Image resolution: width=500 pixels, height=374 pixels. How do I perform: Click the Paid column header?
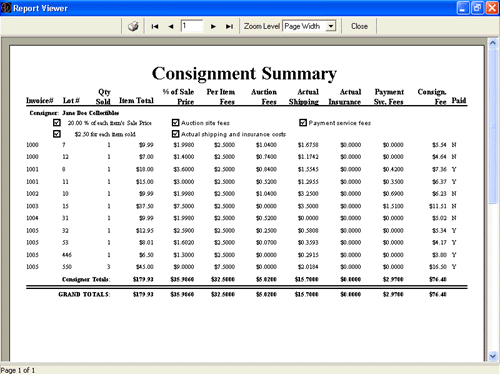coord(459,100)
